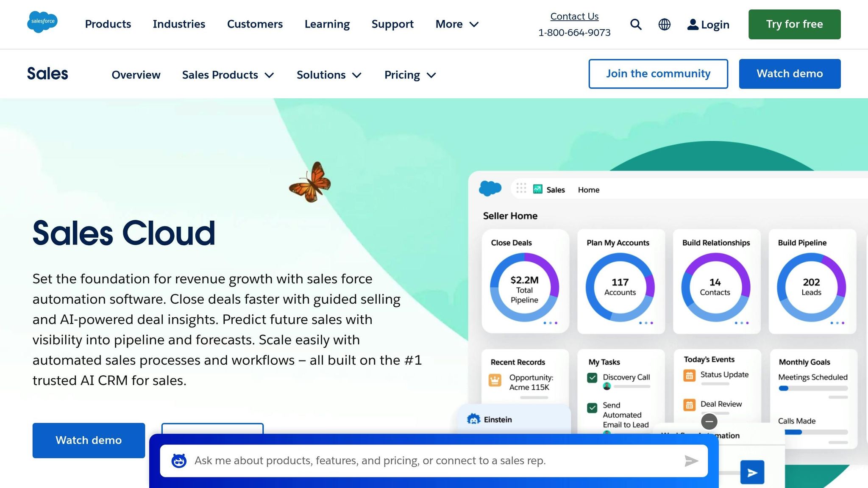The image size is (868, 488).
Task: Go to the Overview tab
Action: click(136, 75)
